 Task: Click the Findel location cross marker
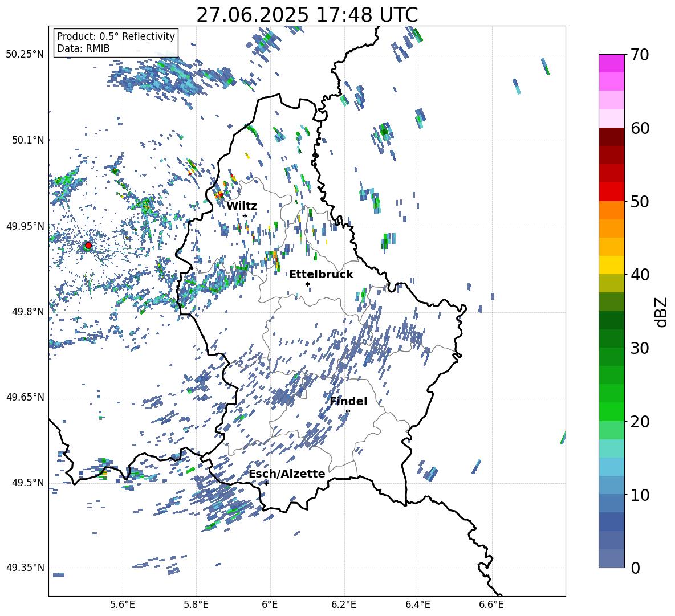pyautogui.click(x=348, y=411)
